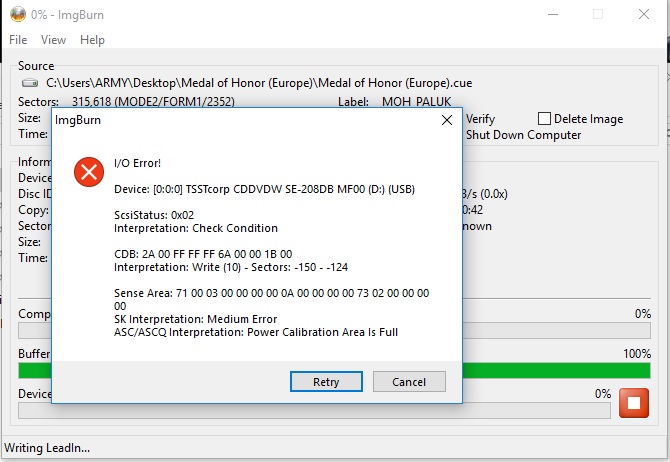Click the drive icon beside source path

click(x=30, y=83)
